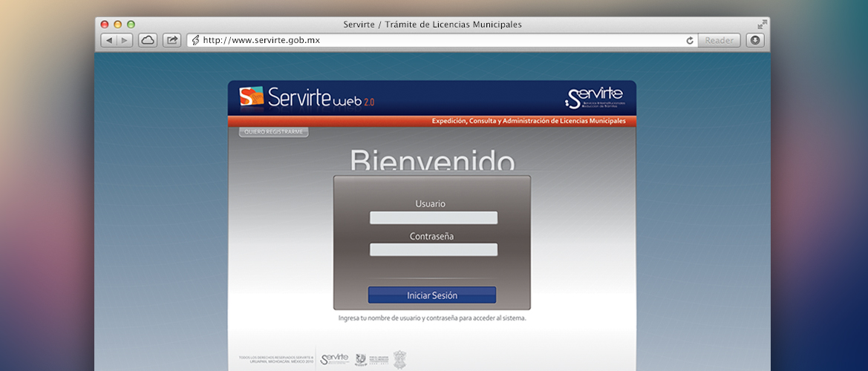Click the site icon in the address bar
This screenshot has height=371, width=868.
[x=195, y=41]
